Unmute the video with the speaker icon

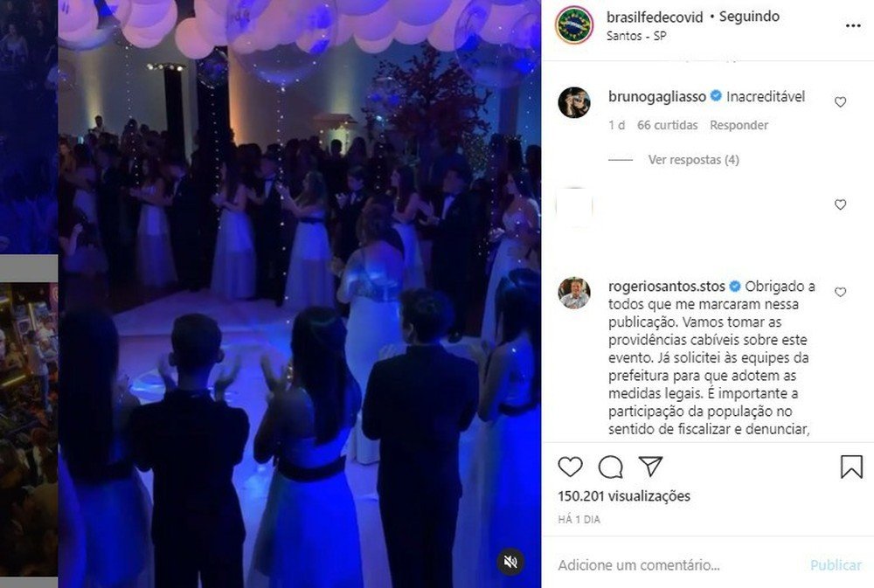tap(510, 562)
